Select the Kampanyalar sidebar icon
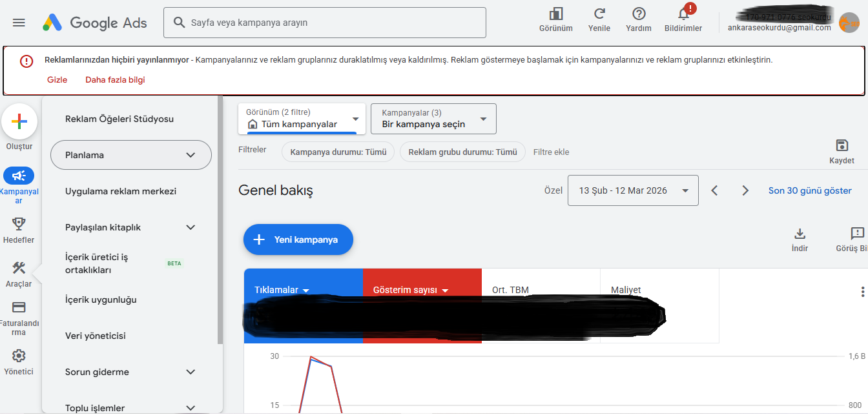 click(x=19, y=176)
